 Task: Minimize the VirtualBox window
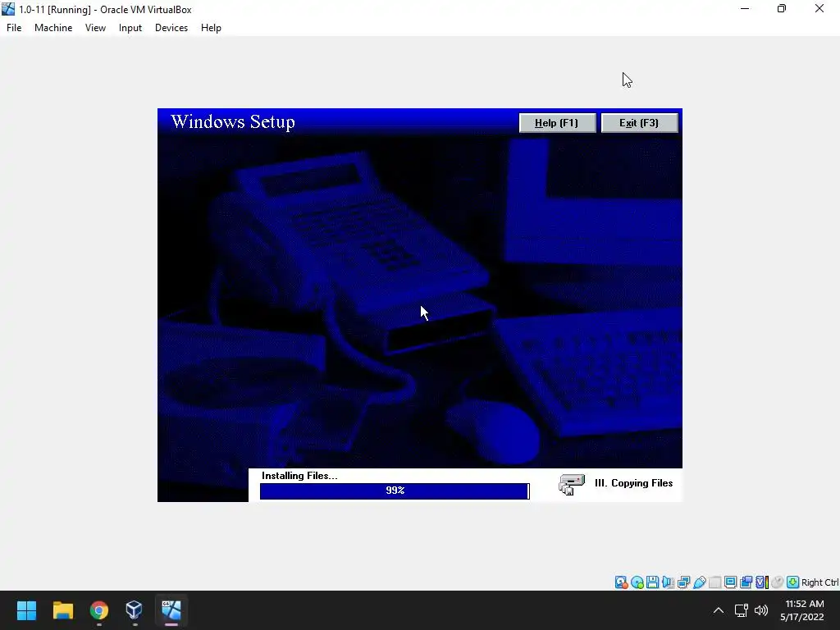(745, 8)
